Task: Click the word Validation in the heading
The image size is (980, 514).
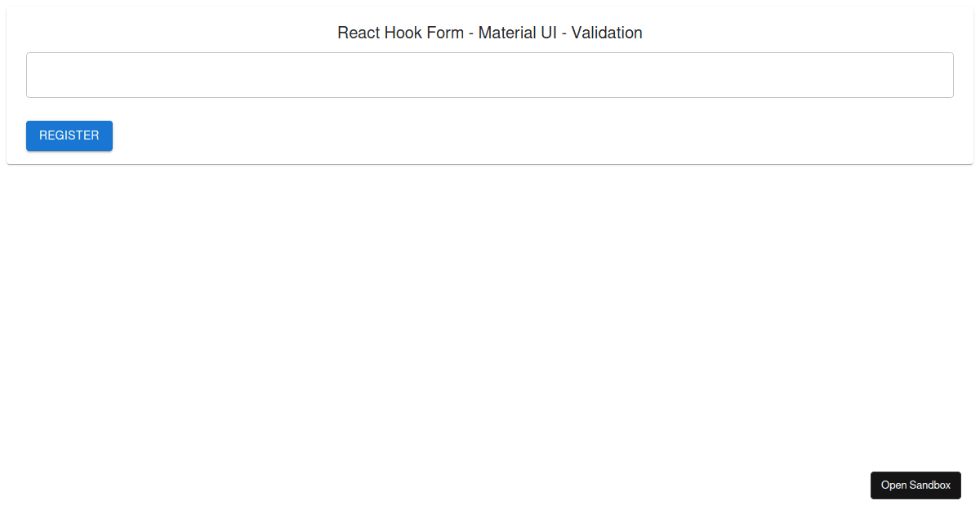Action: tap(607, 33)
